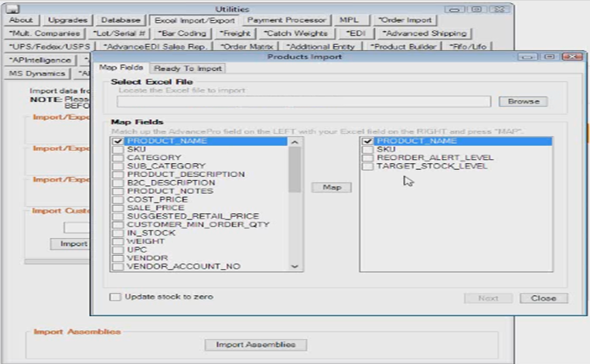This screenshot has height=364, width=590.
Task: Minimize the Products Import dialog
Action: (x=528, y=57)
